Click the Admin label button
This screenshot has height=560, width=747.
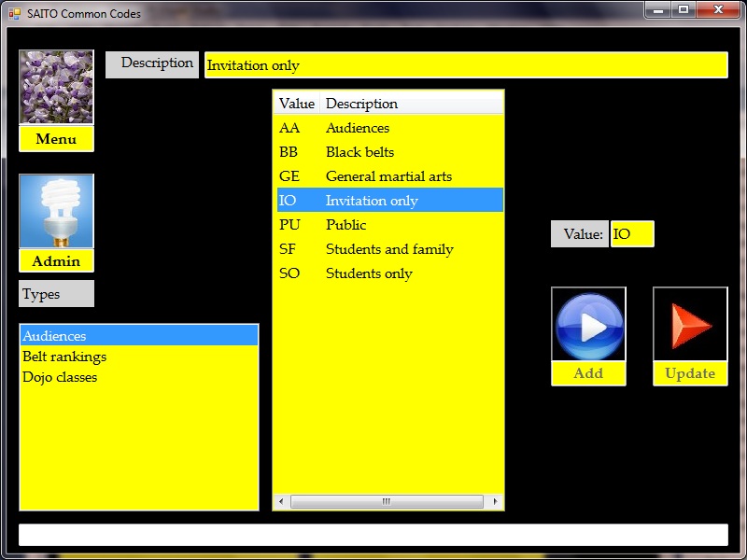point(56,261)
